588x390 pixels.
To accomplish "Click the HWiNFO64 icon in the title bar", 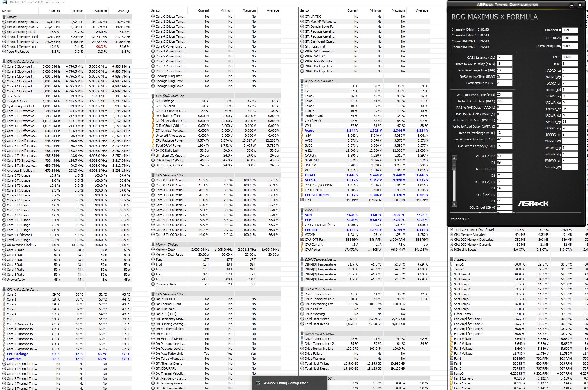I will (4, 2).
